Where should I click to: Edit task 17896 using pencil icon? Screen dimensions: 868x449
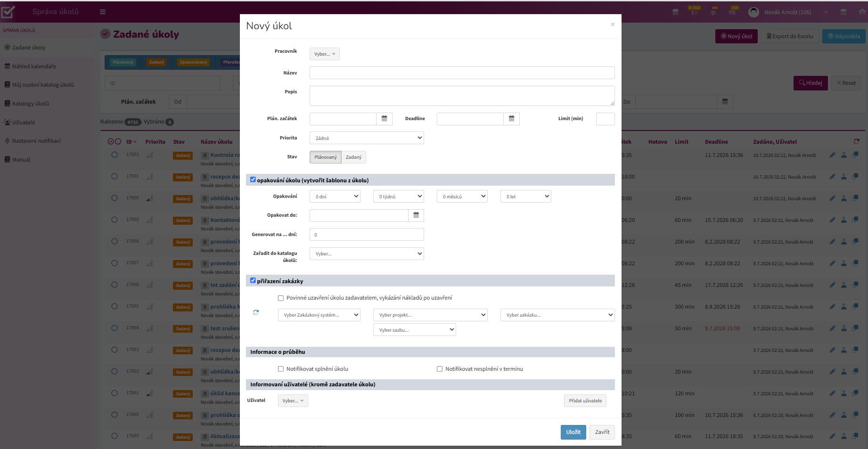pos(833,285)
